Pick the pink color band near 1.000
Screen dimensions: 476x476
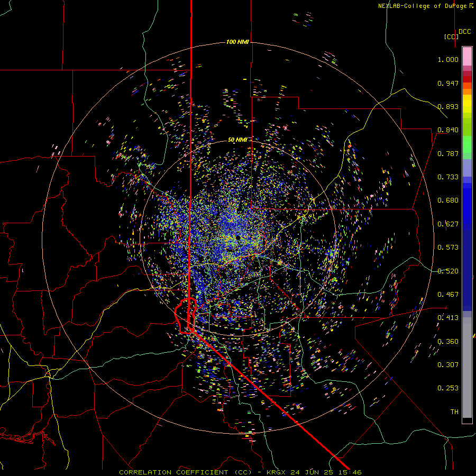pyautogui.click(x=467, y=57)
